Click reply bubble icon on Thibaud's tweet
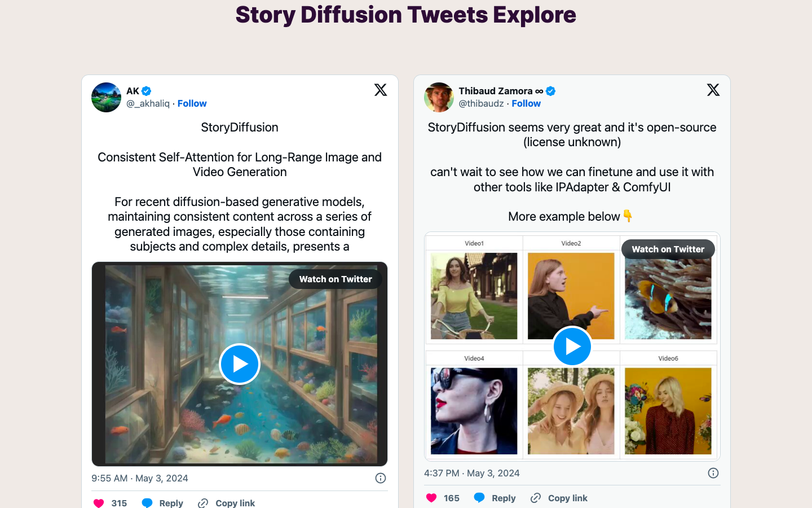 tap(479, 498)
